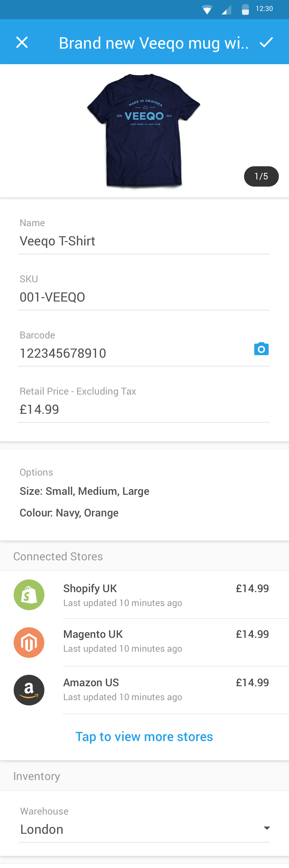289x868 pixels.
Task: Select the Size options row
Action: coord(84,491)
